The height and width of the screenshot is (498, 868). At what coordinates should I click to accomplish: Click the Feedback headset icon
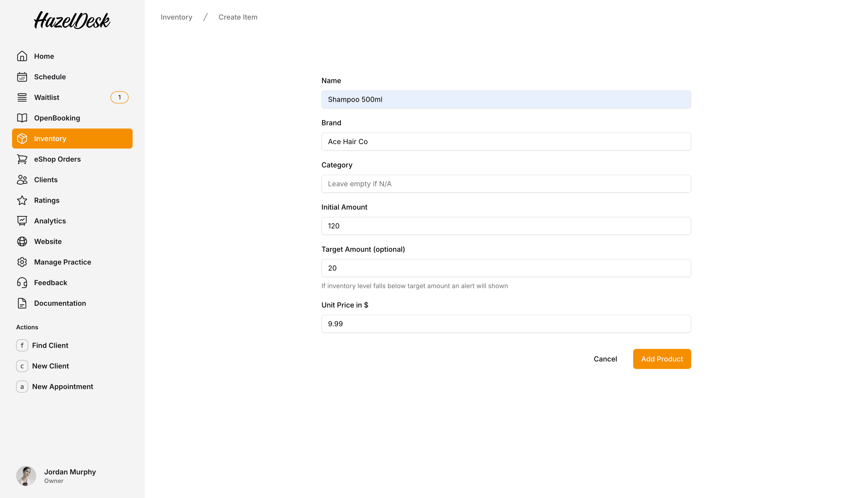[x=22, y=283]
